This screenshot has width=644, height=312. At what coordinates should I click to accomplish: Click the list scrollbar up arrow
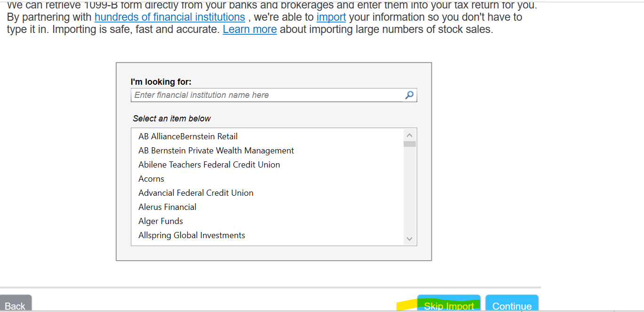[409, 135]
